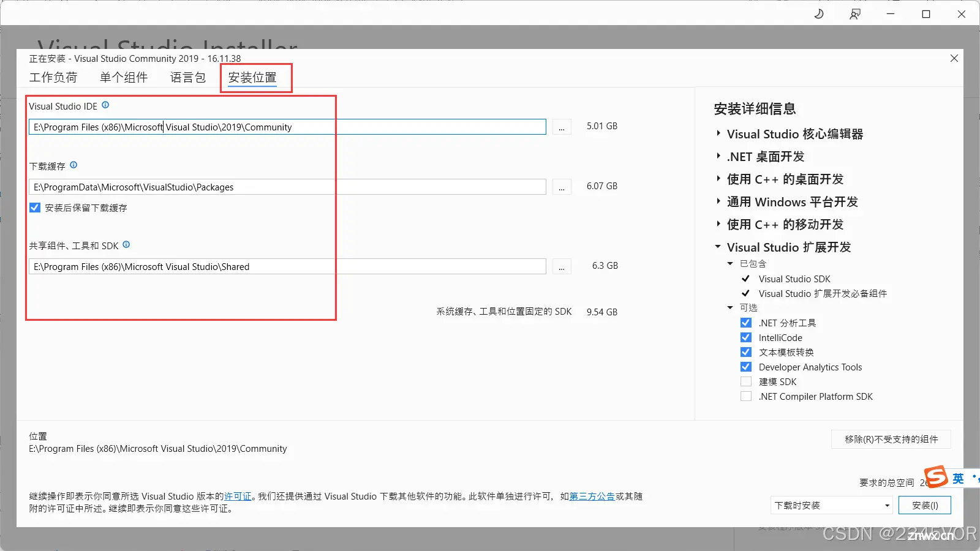Uncheck 文本模板转换 option
Screen dimensions: 980x551
(x=745, y=352)
